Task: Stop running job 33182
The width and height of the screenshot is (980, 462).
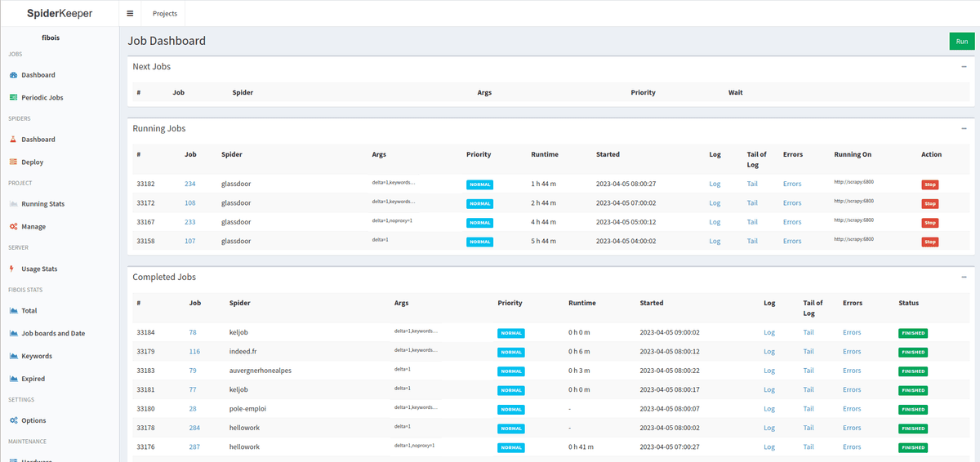Action: (x=930, y=184)
